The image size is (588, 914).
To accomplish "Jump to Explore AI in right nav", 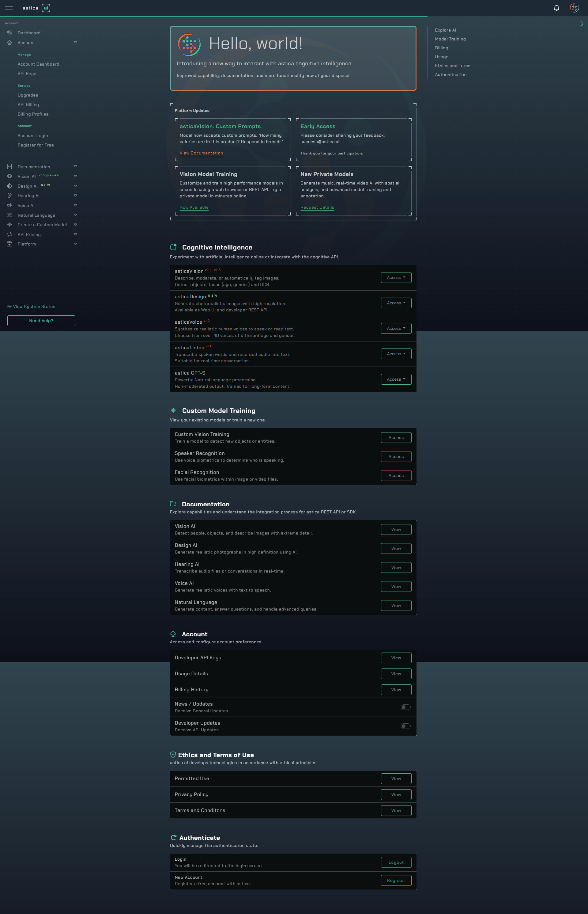I will coord(445,30).
